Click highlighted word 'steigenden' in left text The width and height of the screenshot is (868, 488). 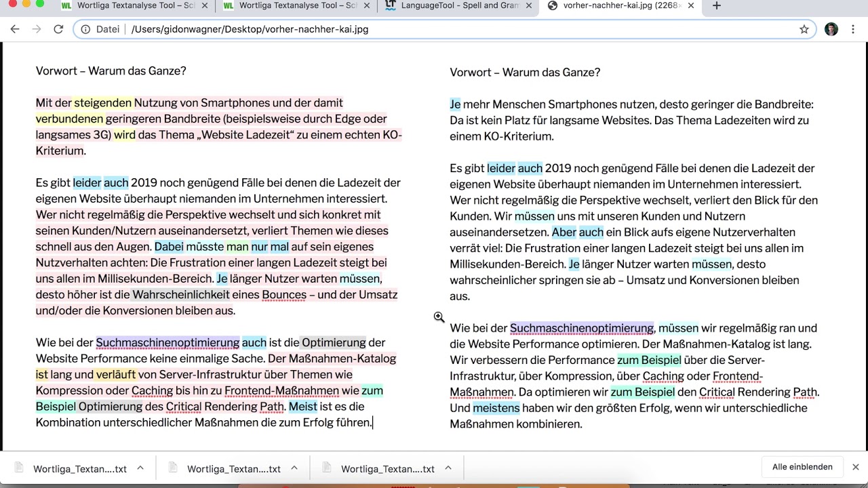pos(102,103)
